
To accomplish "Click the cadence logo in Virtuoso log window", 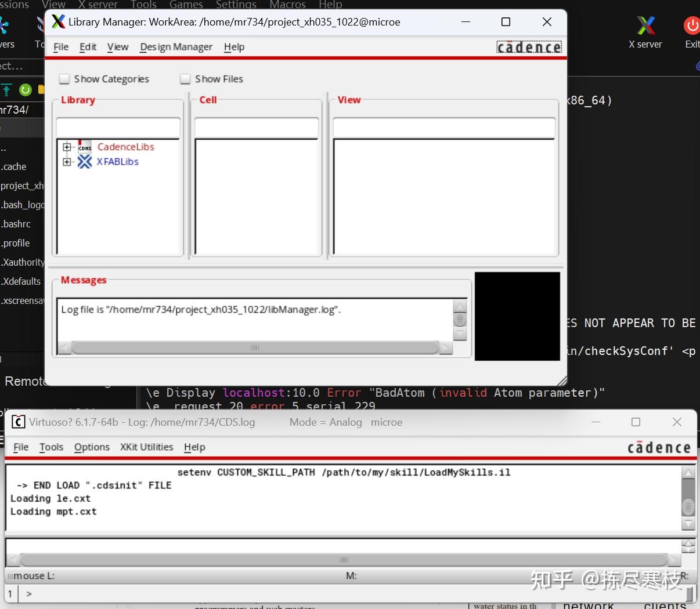I will (659, 447).
